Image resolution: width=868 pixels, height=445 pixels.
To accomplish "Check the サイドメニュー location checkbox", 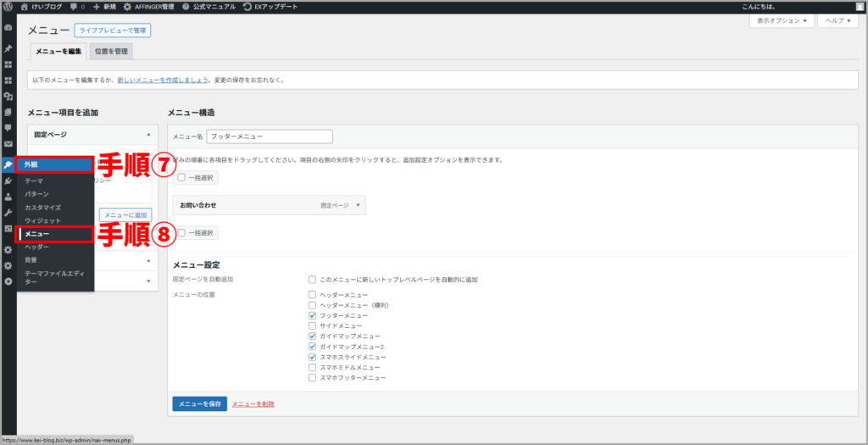I will click(x=313, y=325).
